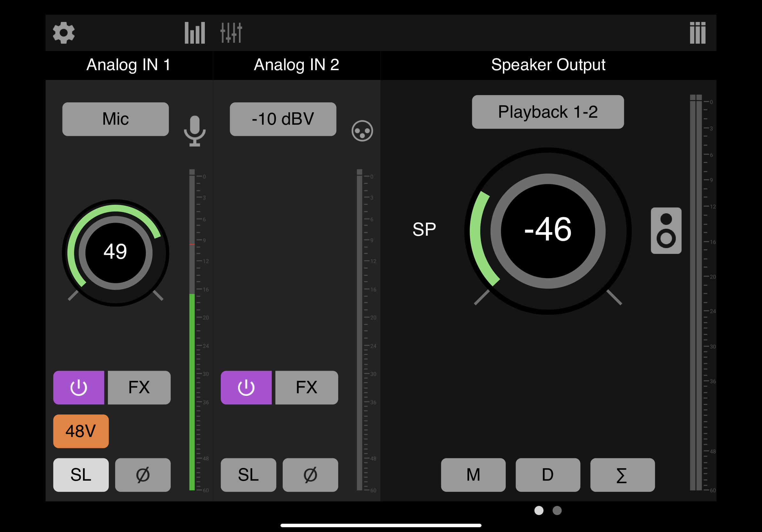
Task: Select the Analog IN 2 channel header
Action: point(296,65)
